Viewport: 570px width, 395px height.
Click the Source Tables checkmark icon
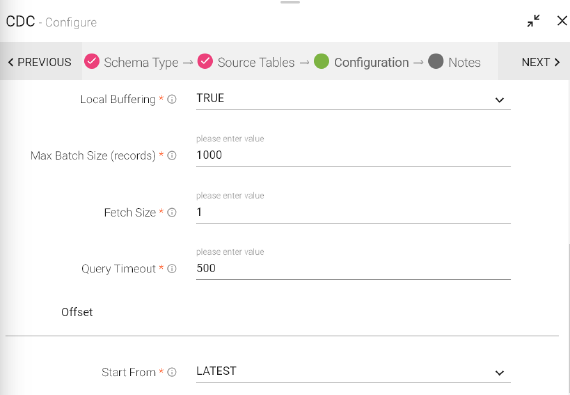pyautogui.click(x=205, y=61)
